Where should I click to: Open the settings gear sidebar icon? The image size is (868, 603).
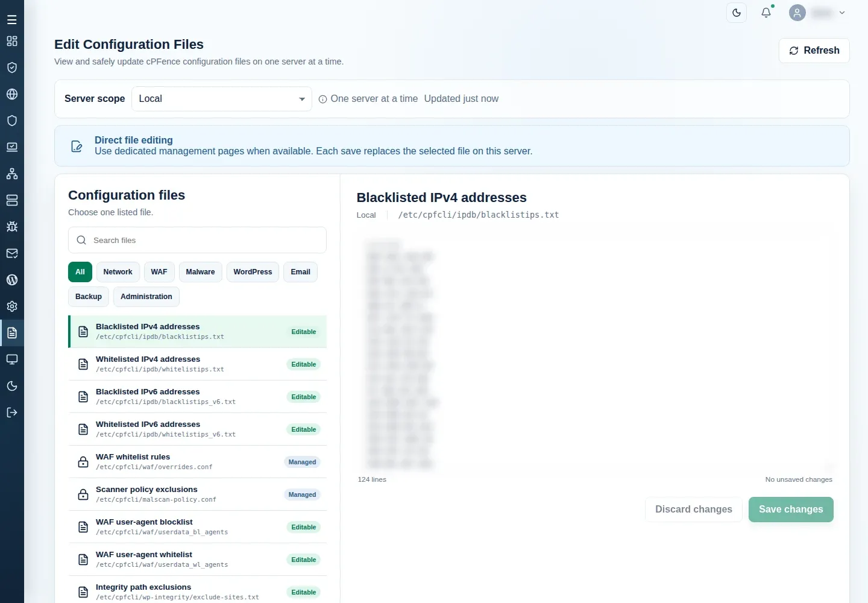[x=11, y=306]
